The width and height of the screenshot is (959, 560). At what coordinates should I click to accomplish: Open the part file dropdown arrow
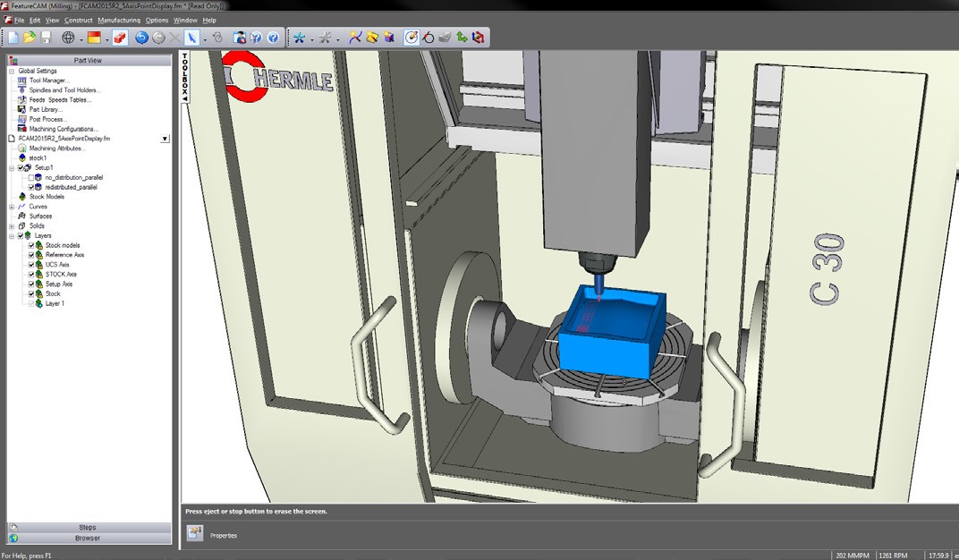tap(165, 139)
